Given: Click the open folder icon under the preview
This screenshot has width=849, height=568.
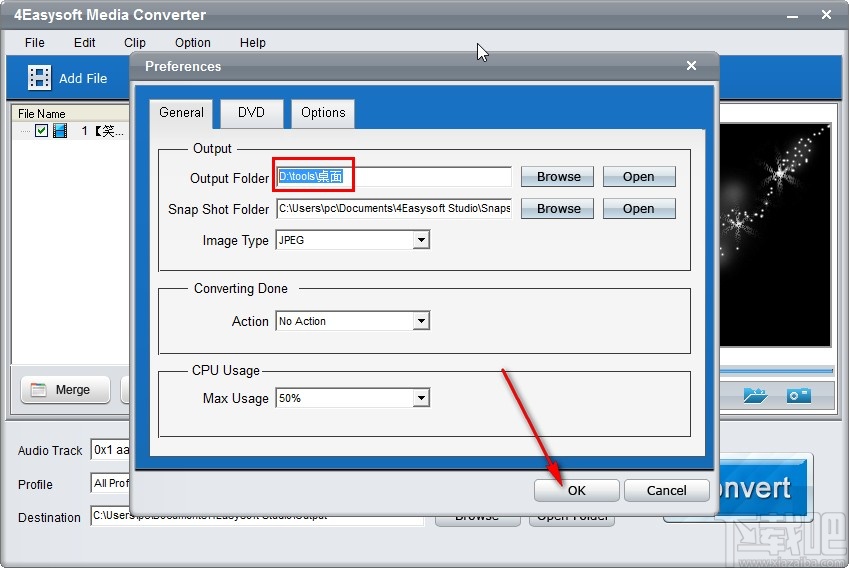Looking at the screenshot, I should (755, 395).
